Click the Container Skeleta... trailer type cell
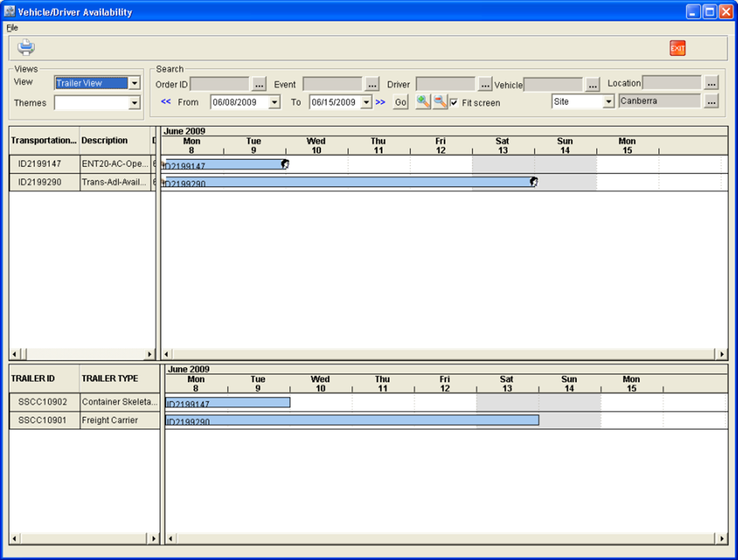Viewport: 738px width, 560px height. (x=120, y=402)
